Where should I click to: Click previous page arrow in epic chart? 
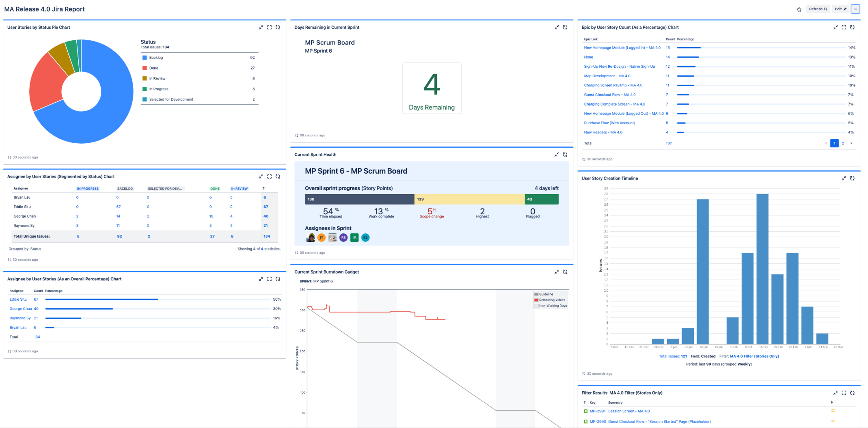click(x=826, y=143)
